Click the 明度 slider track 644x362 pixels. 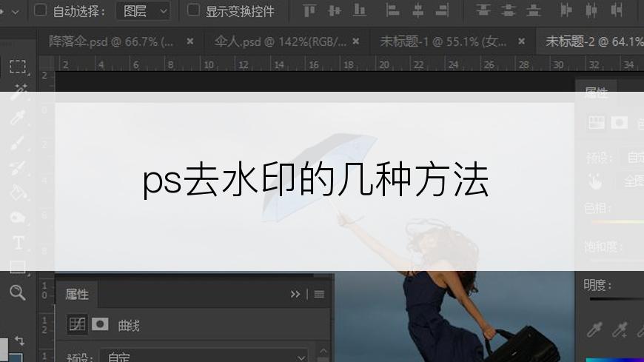tap(617, 299)
